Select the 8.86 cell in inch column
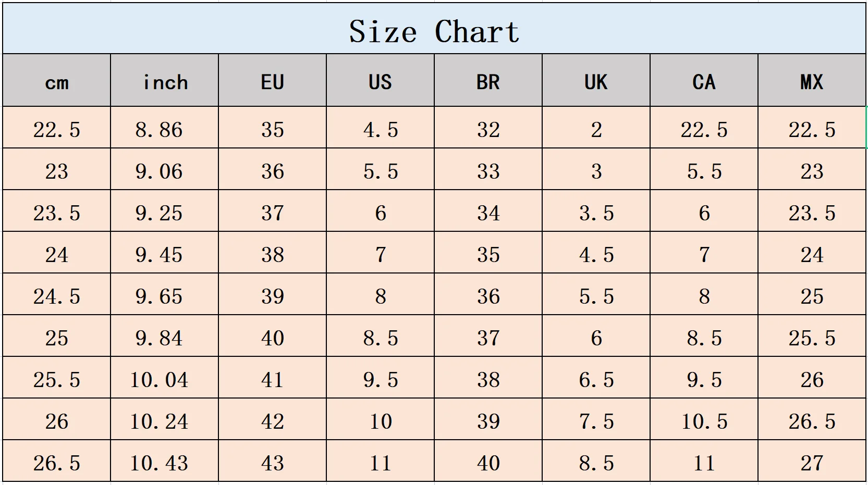 pos(159,130)
